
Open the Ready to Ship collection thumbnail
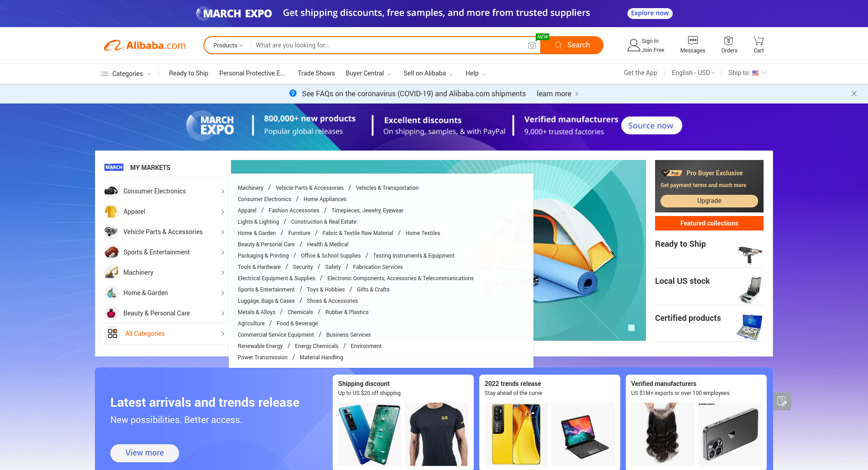click(x=750, y=255)
